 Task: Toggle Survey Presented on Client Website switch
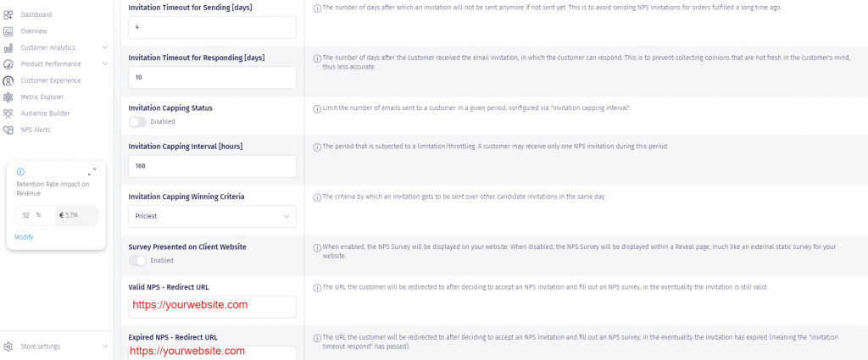tap(137, 260)
